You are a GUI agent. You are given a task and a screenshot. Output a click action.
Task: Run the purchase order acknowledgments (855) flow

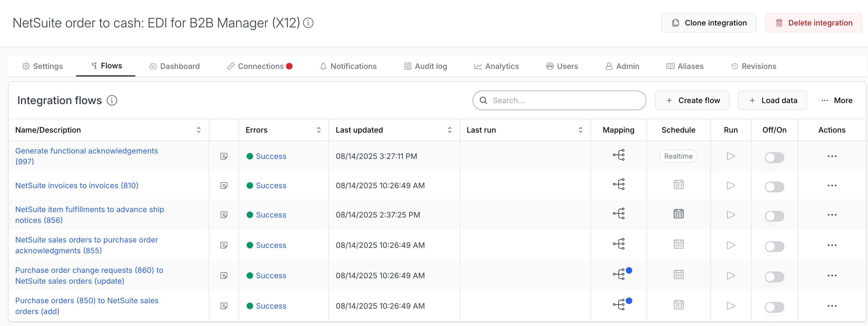click(x=731, y=245)
